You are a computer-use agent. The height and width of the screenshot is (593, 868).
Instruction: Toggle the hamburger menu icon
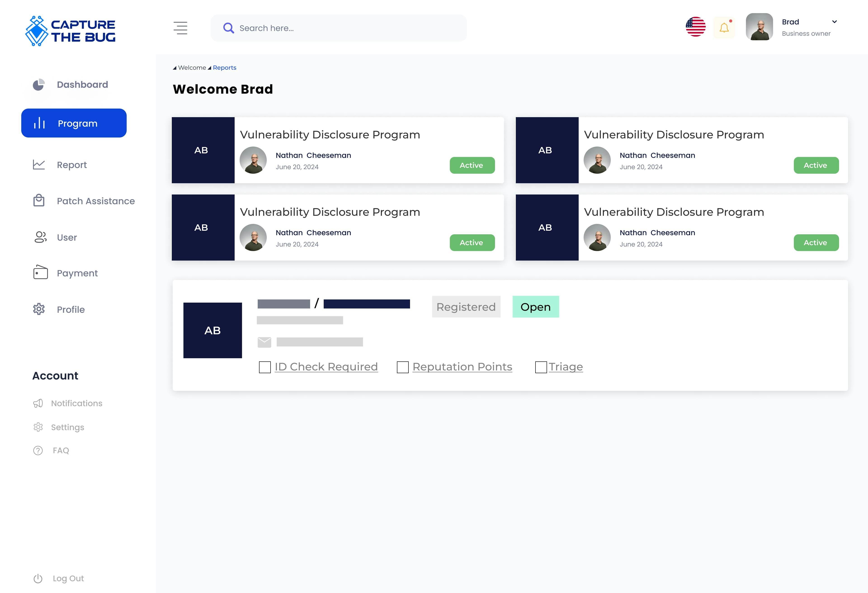(x=180, y=28)
